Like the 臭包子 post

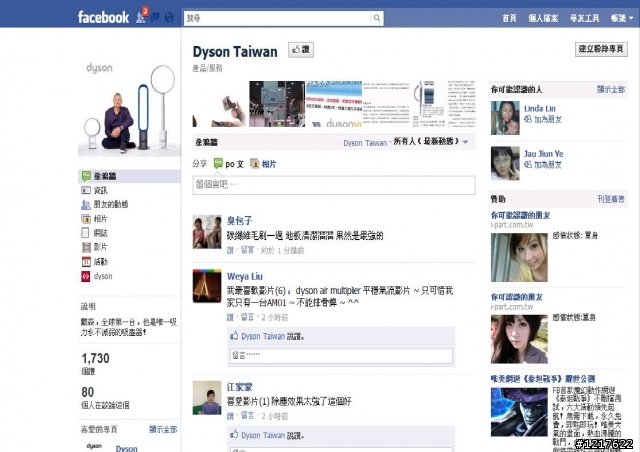[230, 250]
